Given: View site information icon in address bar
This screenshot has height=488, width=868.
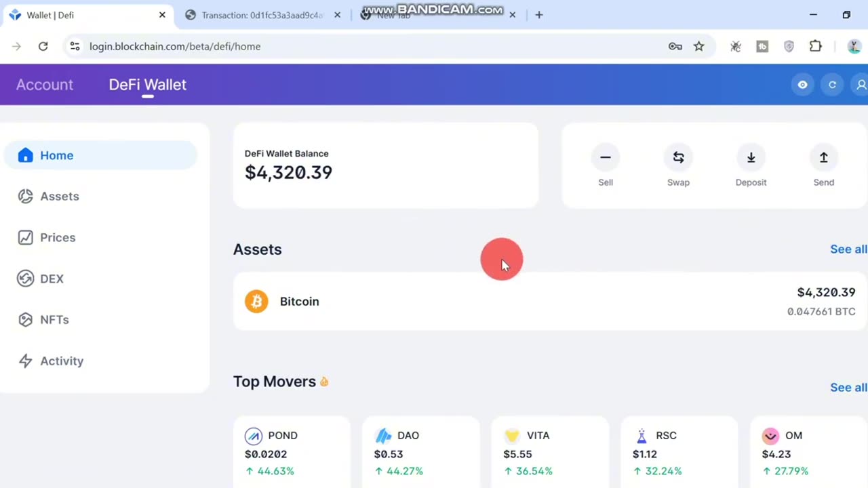Looking at the screenshot, I should (75, 46).
